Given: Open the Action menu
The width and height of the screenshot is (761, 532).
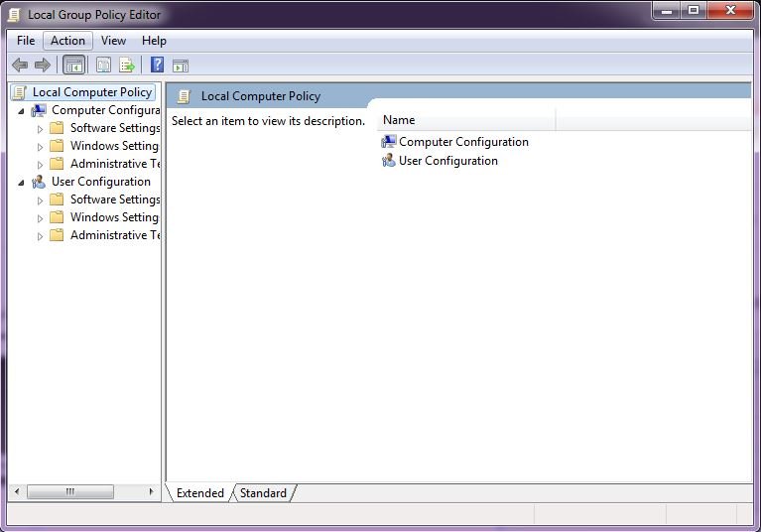Looking at the screenshot, I should (x=67, y=41).
